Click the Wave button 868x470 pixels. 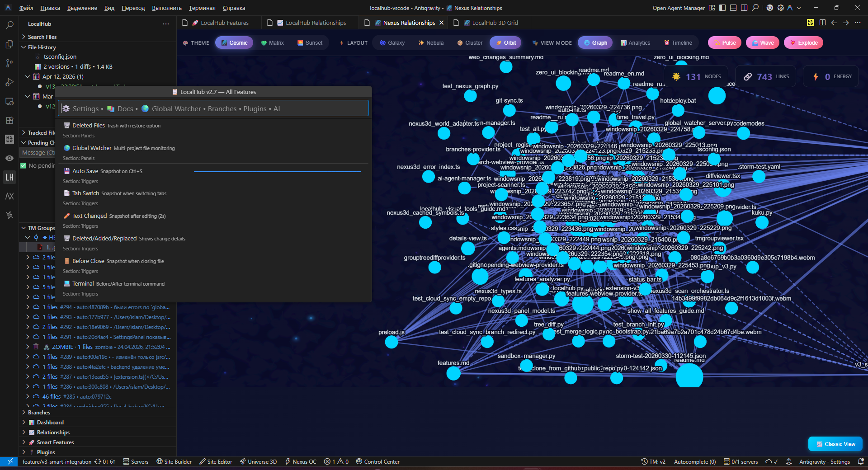(763, 43)
